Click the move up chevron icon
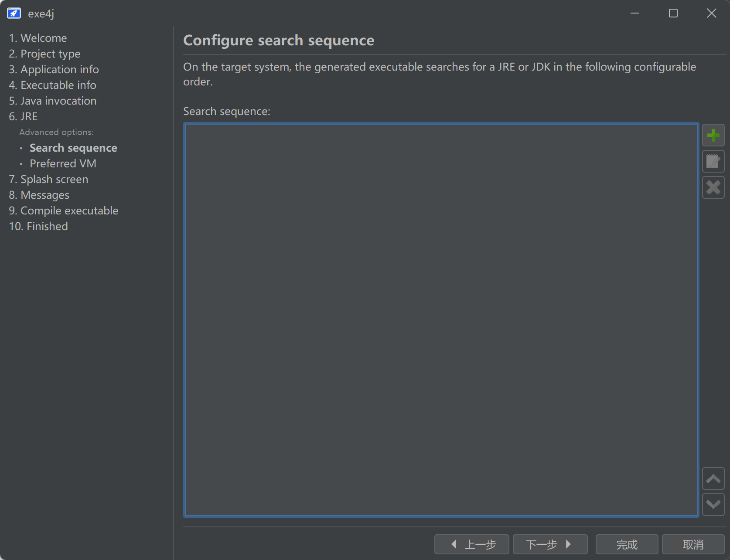730x560 pixels. (713, 479)
